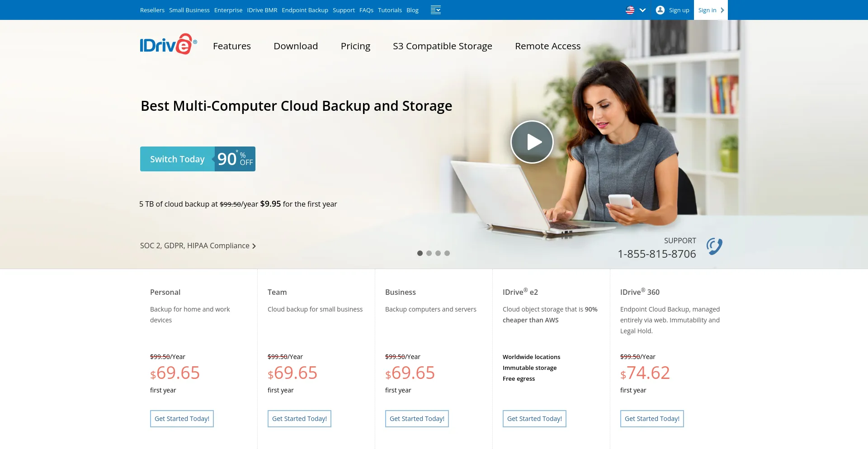Open Support link in top bar
The image size is (868, 449).
click(344, 10)
